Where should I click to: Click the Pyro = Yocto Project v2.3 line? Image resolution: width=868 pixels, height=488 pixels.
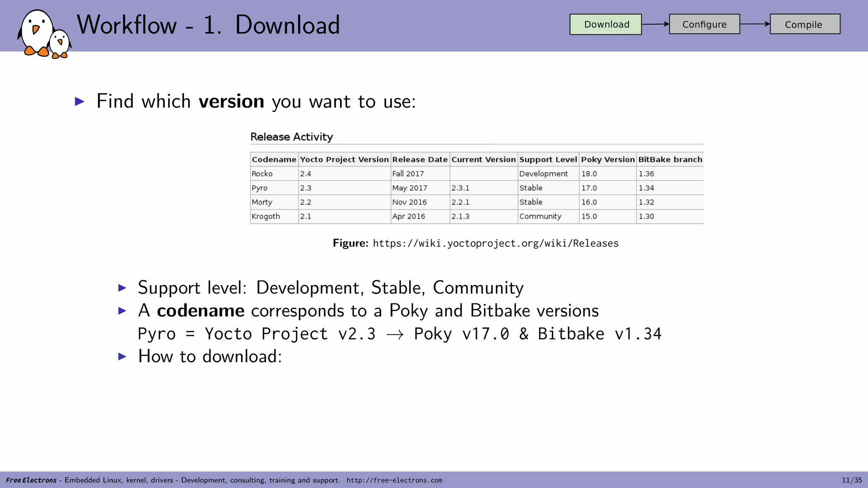pyautogui.click(x=399, y=334)
